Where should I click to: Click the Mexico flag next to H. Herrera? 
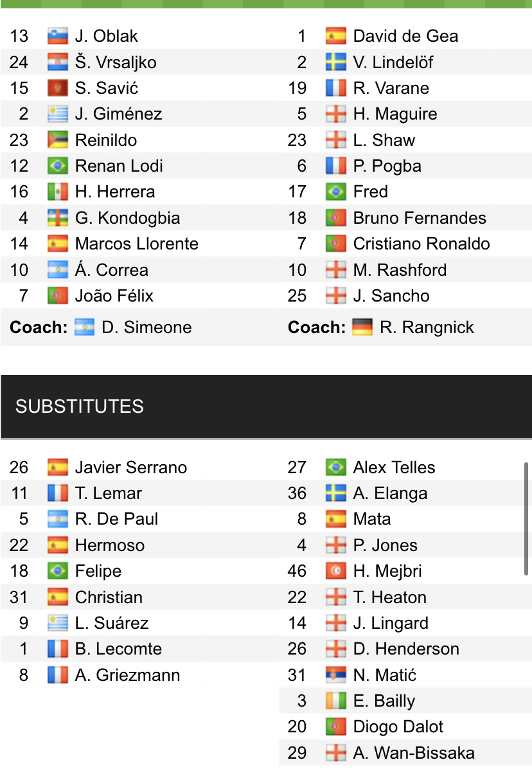coord(57,192)
